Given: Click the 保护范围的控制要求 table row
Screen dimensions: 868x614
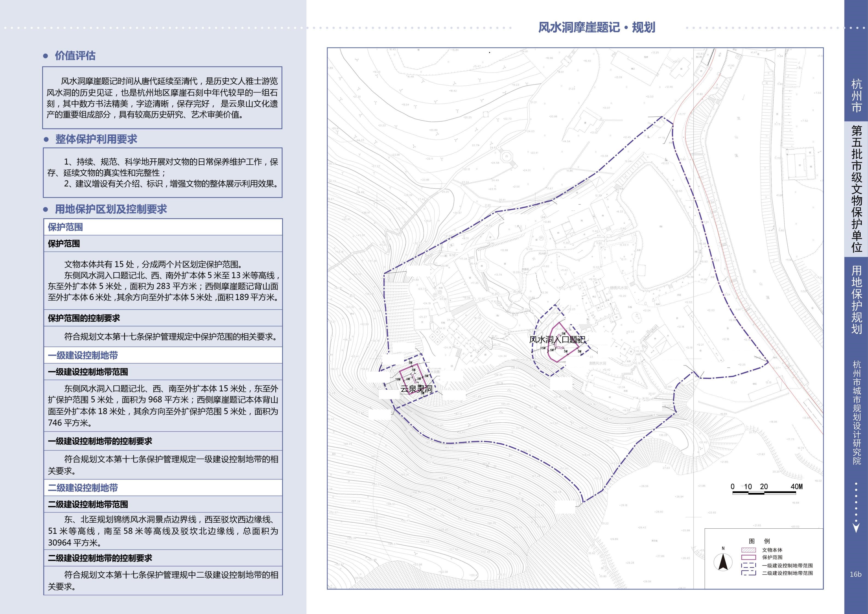Looking at the screenshot, I should 163,318.
